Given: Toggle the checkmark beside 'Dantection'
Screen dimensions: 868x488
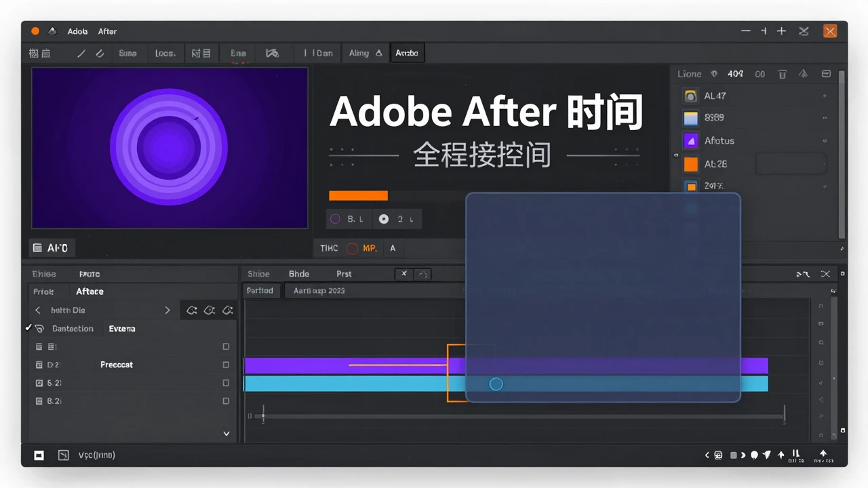Looking at the screenshot, I should click(28, 328).
